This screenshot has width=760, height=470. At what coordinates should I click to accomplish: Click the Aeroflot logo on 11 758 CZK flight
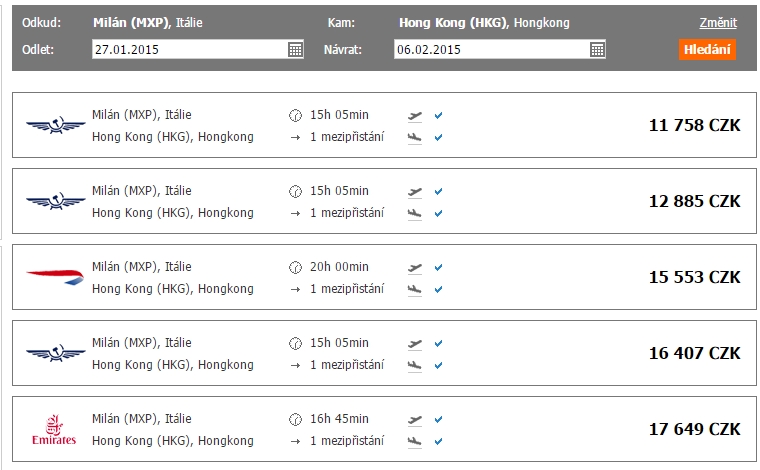pyautogui.click(x=56, y=125)
